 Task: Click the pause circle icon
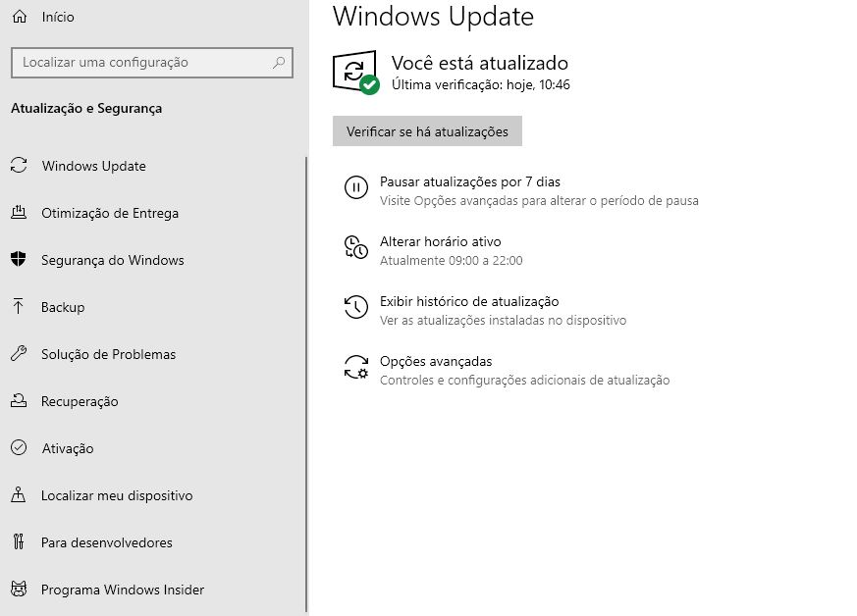point(355,187)
